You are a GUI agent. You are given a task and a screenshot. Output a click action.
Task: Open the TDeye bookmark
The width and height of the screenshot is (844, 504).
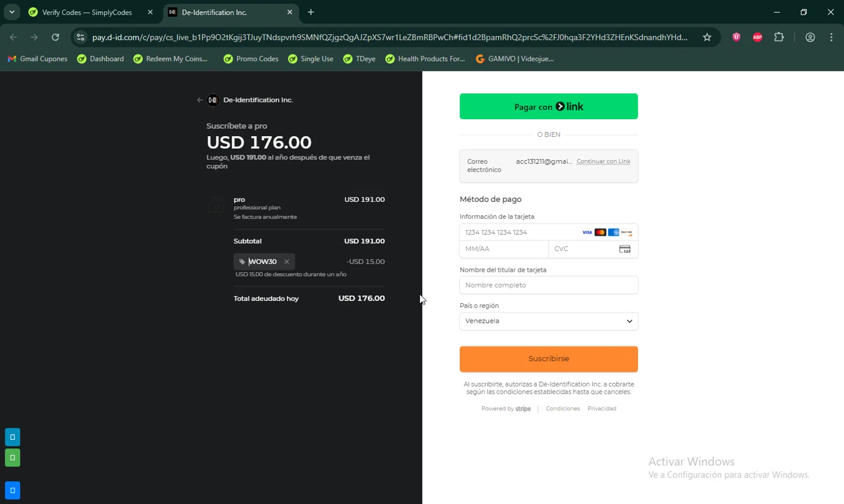[x=360, y=58]
